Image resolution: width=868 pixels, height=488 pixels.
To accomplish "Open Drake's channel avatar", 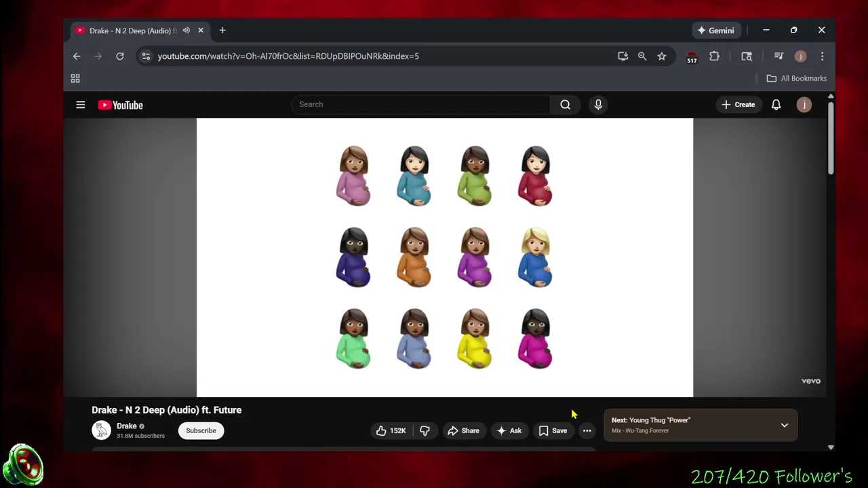I will point(102,430).
